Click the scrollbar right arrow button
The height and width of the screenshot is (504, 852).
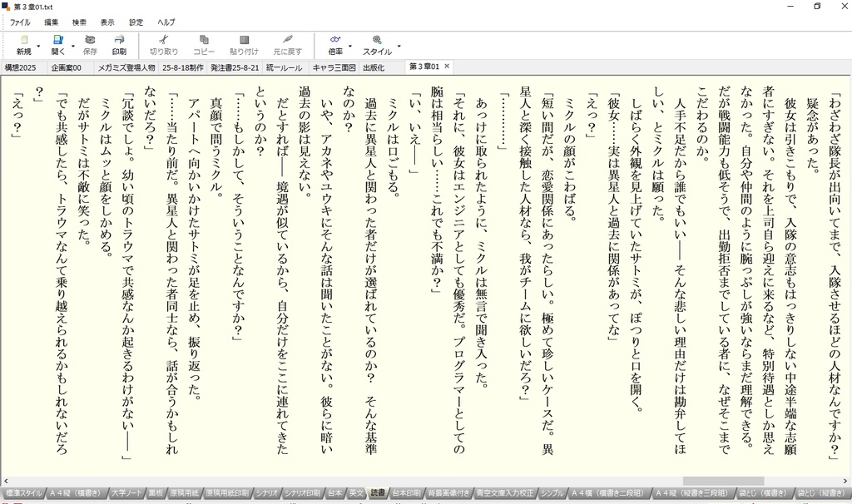845,482
